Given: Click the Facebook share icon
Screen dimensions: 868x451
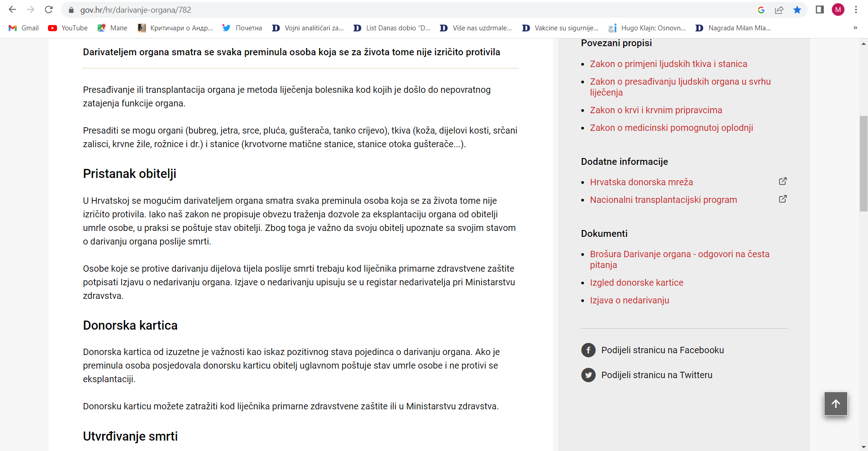Looking at the screenshot, I should click(x=588, y=350).
